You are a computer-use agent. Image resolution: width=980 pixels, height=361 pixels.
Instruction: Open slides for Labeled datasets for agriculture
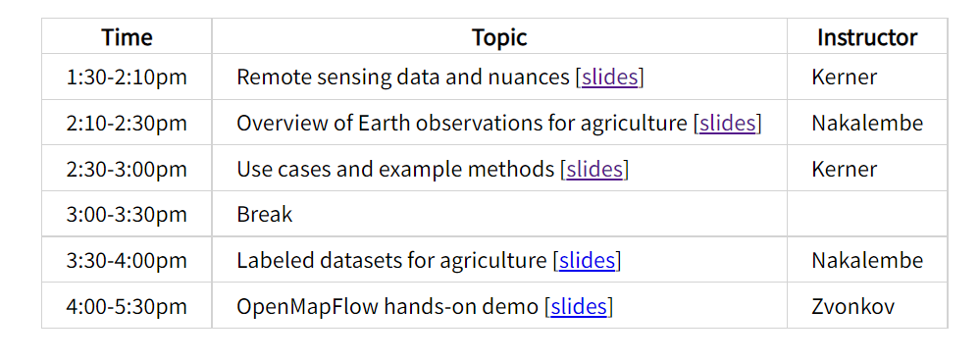point(587,260)
